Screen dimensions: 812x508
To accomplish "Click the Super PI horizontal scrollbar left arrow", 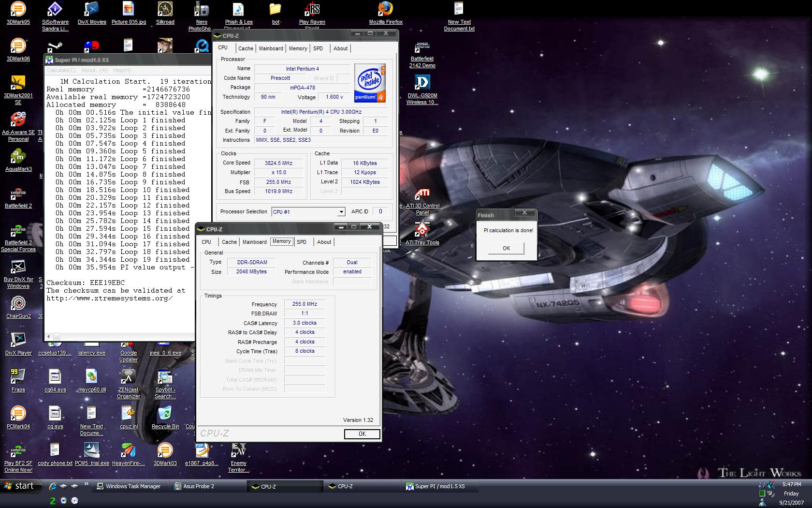I will pyautogui.click(x=48, y=337).
